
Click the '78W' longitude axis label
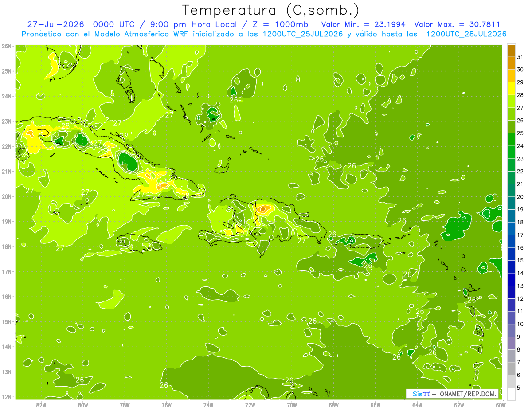pyautogui.click(x=125, y=405)
